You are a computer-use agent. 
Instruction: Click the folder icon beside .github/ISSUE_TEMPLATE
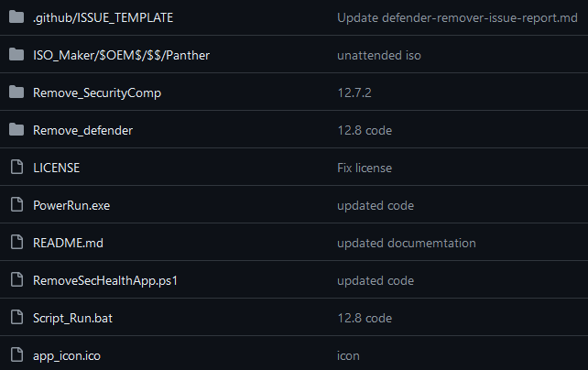(x=16, y=16)
